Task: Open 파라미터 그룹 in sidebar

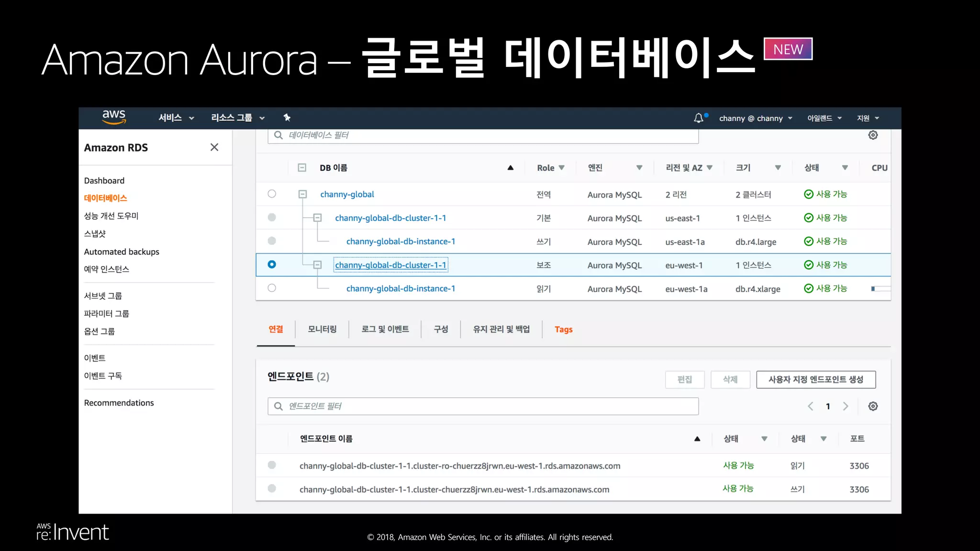Action: pyautogui.click(x=107, y=313)
